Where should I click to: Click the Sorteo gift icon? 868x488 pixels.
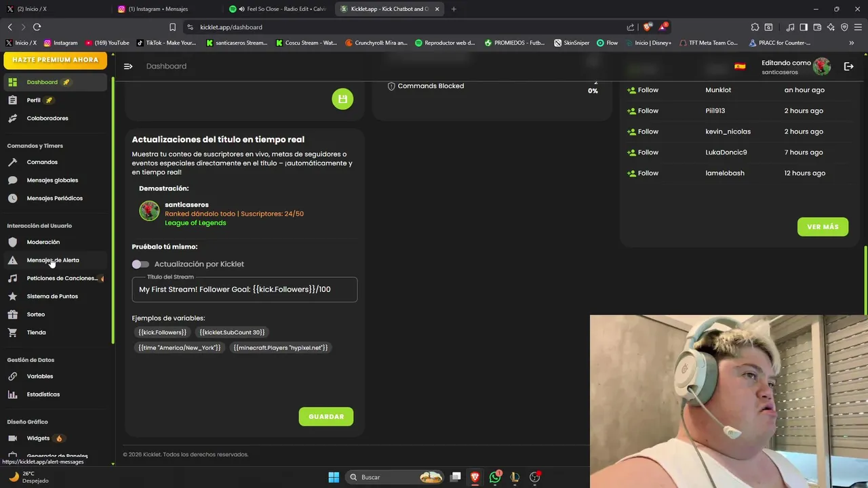click(12, 314)
